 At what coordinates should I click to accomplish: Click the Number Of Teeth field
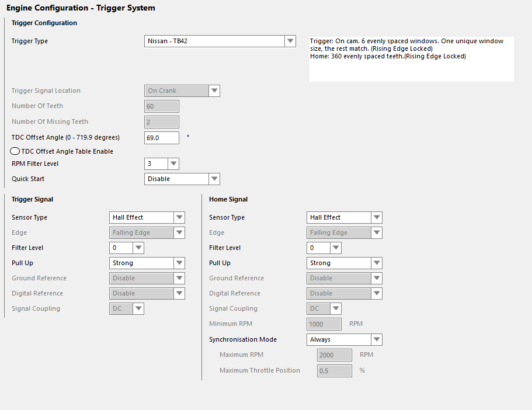(x=162, y=106)
